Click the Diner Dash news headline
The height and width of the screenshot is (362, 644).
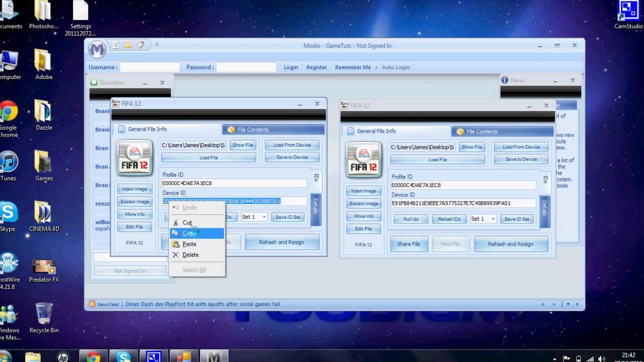[203, 304]
